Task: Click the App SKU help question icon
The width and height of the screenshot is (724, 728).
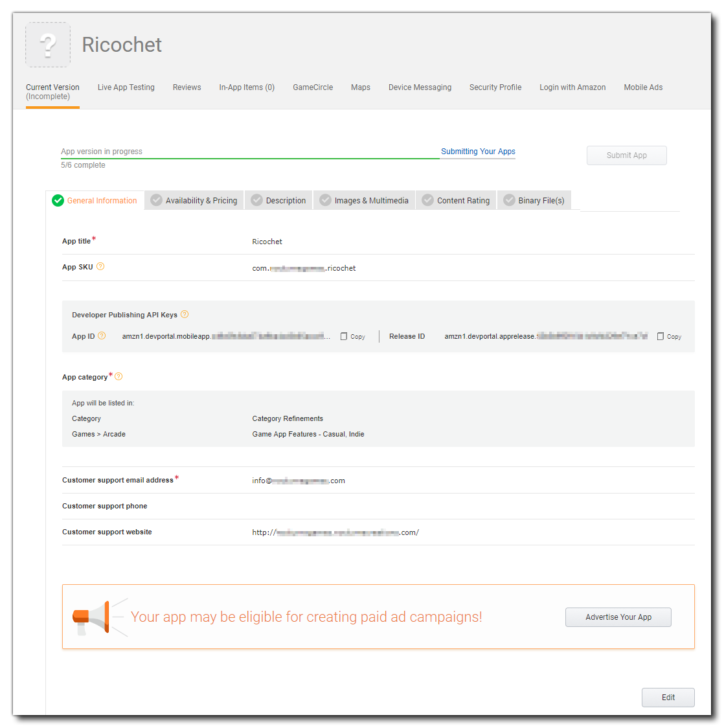Action: click(100, 267)
